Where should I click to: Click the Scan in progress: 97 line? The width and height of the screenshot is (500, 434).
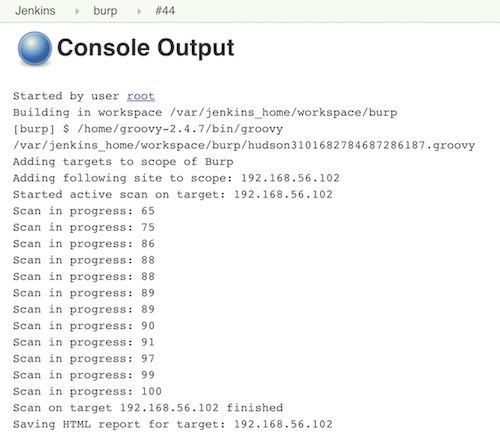(84, 359)
